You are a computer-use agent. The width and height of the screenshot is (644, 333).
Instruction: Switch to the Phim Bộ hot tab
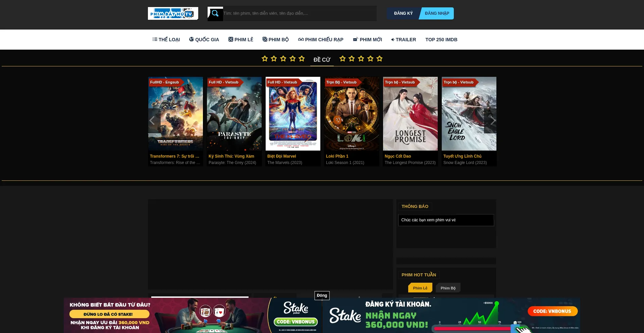[x=448, y=288]
